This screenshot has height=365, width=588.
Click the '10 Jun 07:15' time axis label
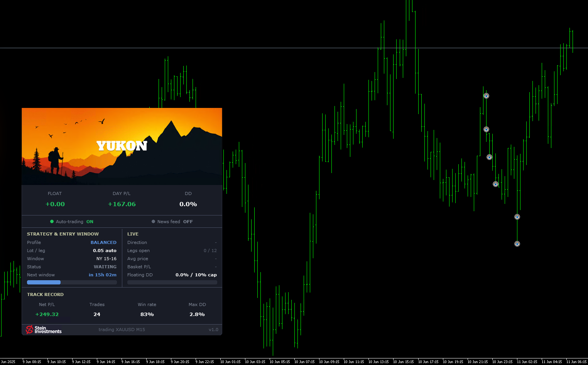click(304, 362)
